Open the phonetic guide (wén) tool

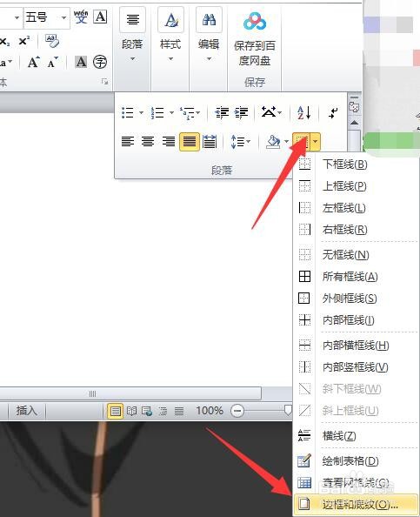click(81, 17)
